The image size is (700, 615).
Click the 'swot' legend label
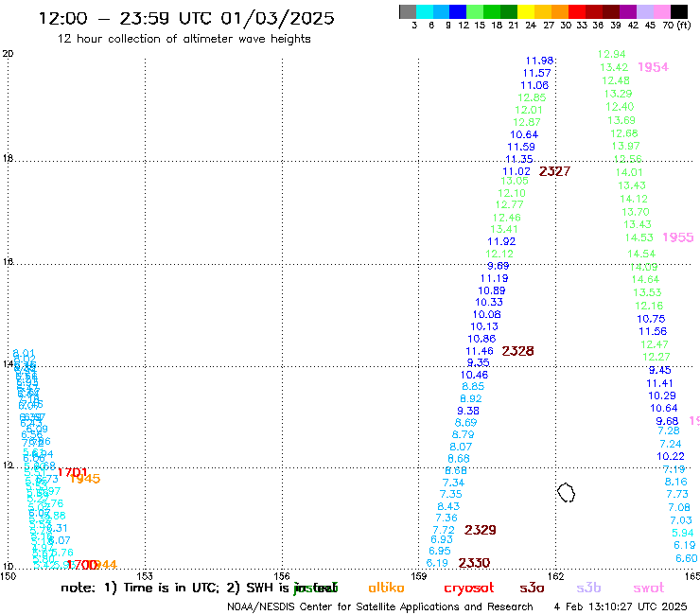tap(648, 588)
